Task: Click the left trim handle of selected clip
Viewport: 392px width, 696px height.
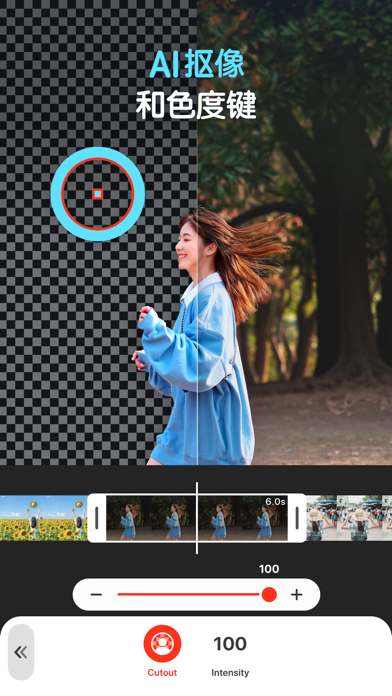Action: tap(97, 518)
